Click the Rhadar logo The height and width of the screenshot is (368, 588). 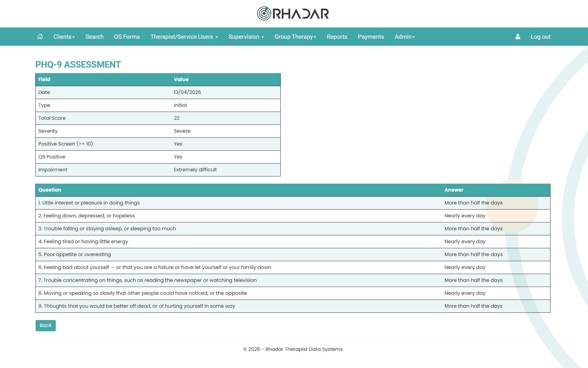point(293,13)
